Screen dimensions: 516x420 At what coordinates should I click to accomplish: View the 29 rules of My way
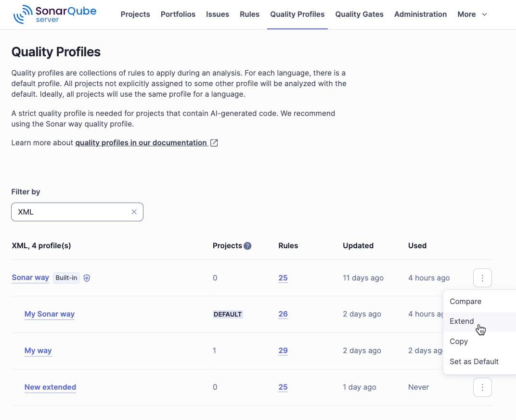[x=283, y=350]
